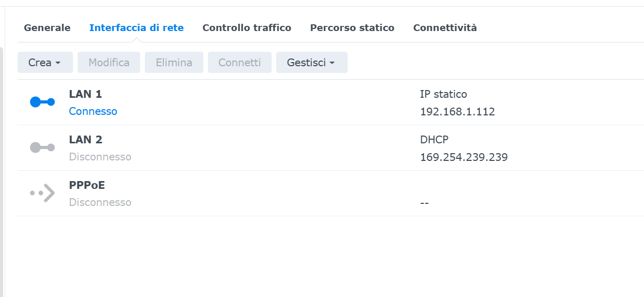
Task: Select the LAN 1 interface name
Action: [x=85, y=94]
